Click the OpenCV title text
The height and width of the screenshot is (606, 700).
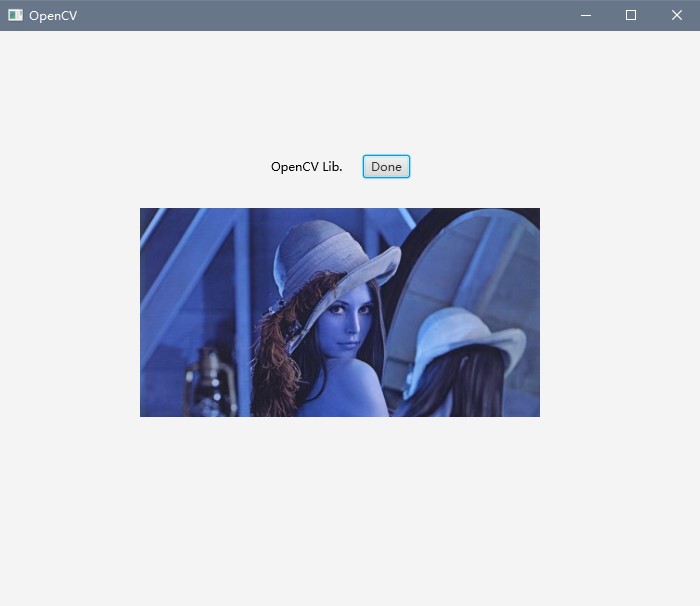point(53,16)
